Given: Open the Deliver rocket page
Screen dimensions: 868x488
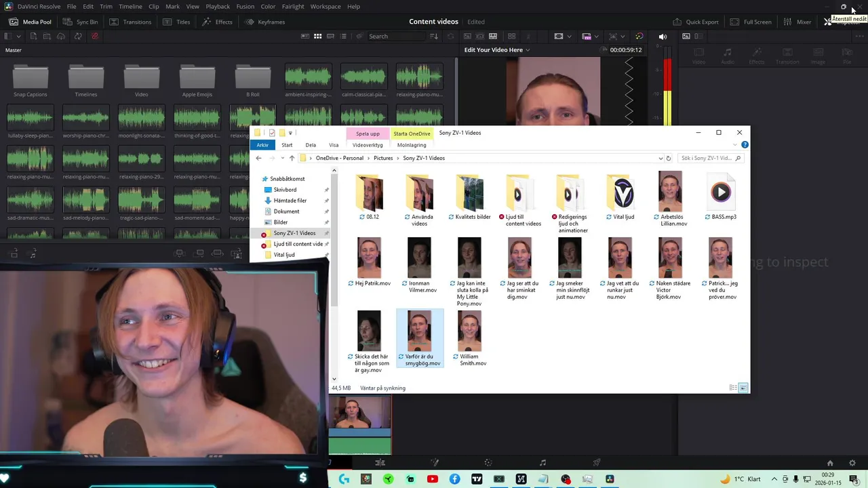Looking at the screenshot, I should click(597, 463).
